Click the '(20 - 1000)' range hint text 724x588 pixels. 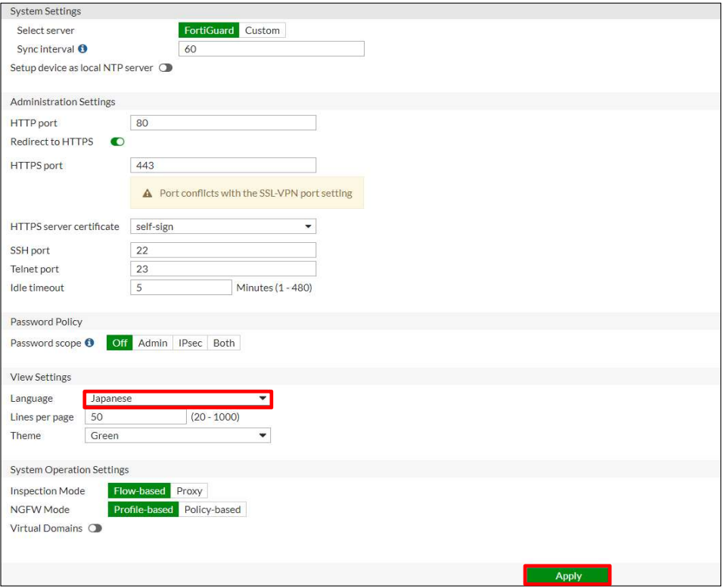tap(215, 417)
